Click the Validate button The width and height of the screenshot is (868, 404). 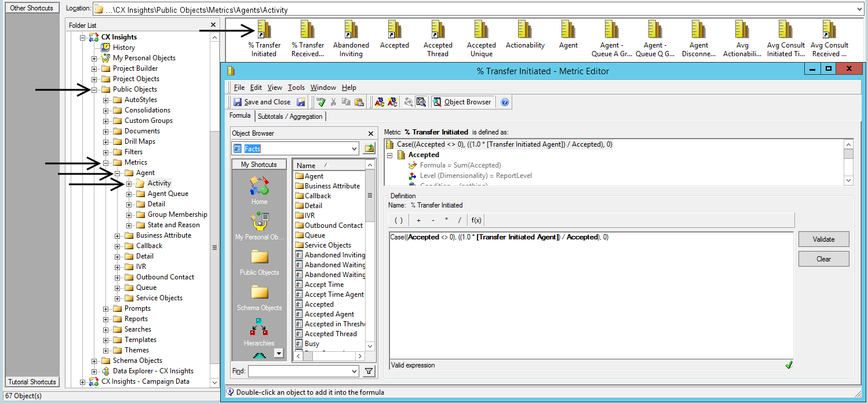[x=823, y=239]
